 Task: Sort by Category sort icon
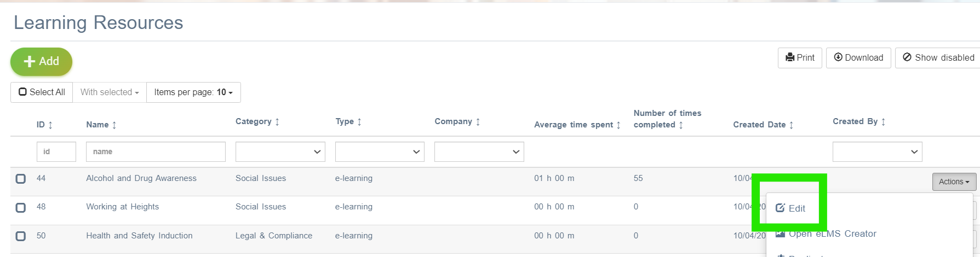[x=277, y=122]
